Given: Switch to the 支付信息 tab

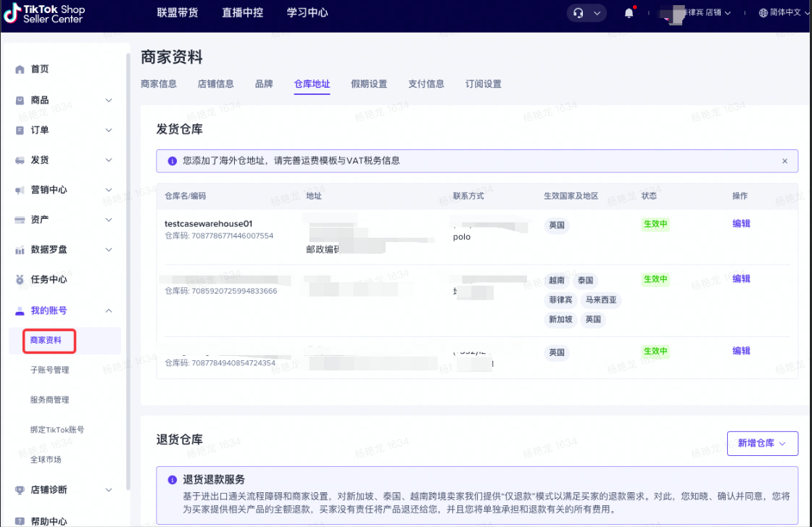Looking at the screenshot, I should point(426,84).
